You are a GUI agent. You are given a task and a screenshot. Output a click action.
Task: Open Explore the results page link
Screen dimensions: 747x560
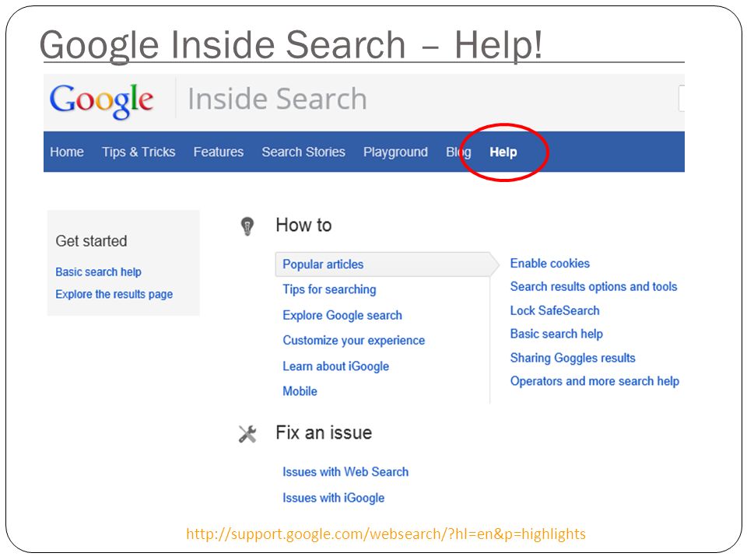(114, 294)
